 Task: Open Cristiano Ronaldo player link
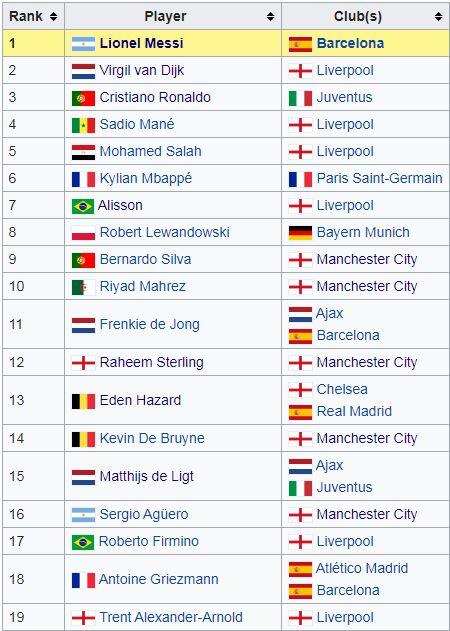pos(155,97)
